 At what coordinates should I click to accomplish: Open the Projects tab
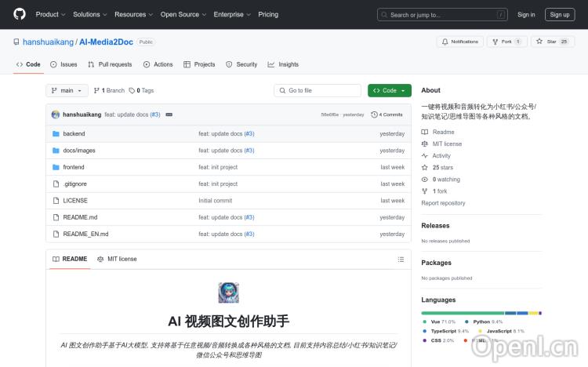click(x=199, y=64)
